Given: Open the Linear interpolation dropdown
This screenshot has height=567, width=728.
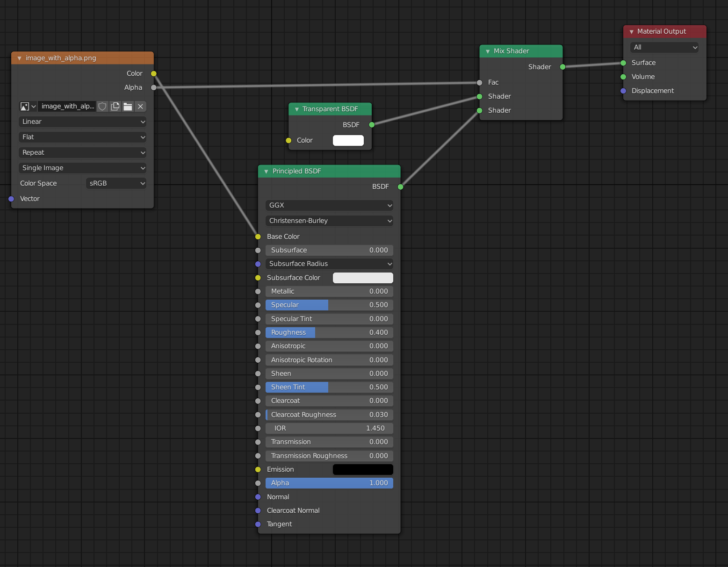Looking at the screenshot, I should 82,122.
